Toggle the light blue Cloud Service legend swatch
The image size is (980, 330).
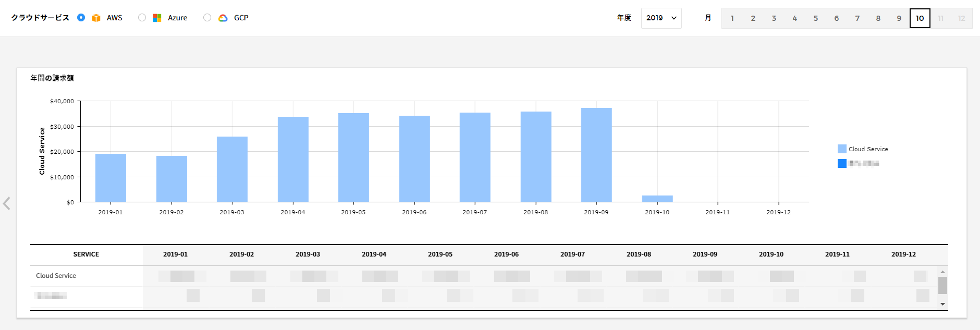click(842, 149)
